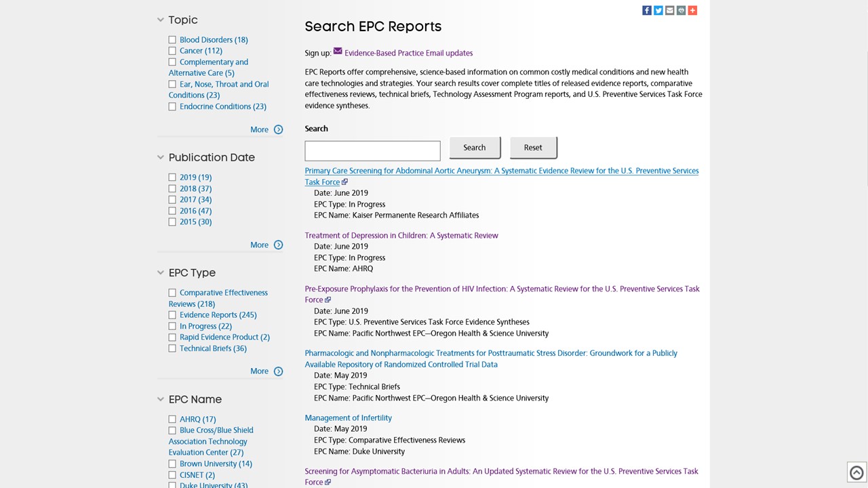Click text 'EPC Type: Comparative Effectiveness Reviews'
Screen dimensions: 868x488
pyautogui.click(x=390, y=440)
